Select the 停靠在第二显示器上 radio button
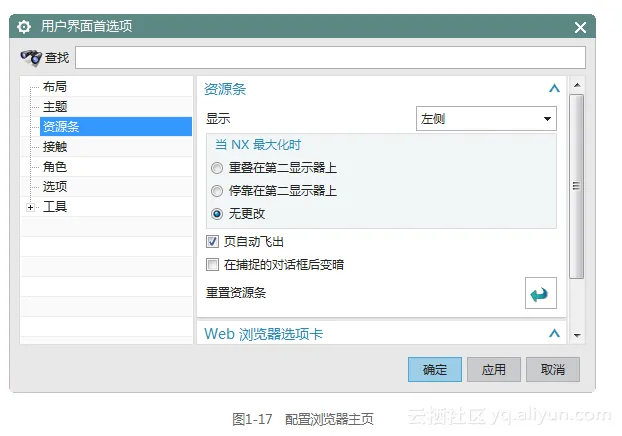The image size is (622, 436). [x=217, y=191]
